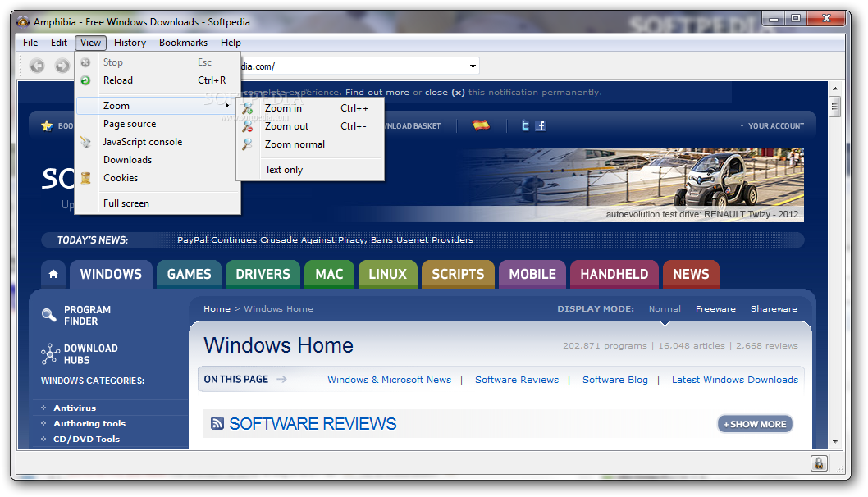Open the File menu
Viewport: 868px width, 497px height.
tap(30, 43)
